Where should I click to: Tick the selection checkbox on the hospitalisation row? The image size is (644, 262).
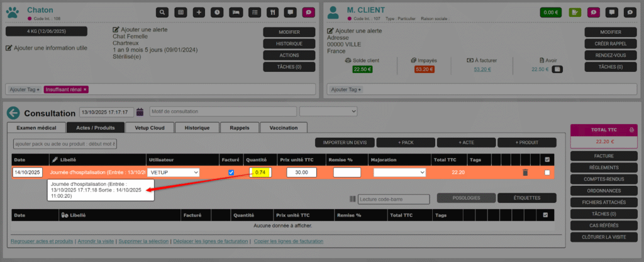pyautogui.click(x=547, y=173)
